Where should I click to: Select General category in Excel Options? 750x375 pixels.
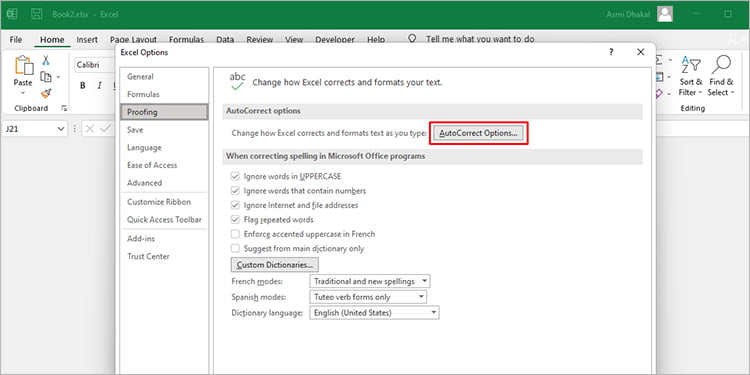tap(164, 77)
